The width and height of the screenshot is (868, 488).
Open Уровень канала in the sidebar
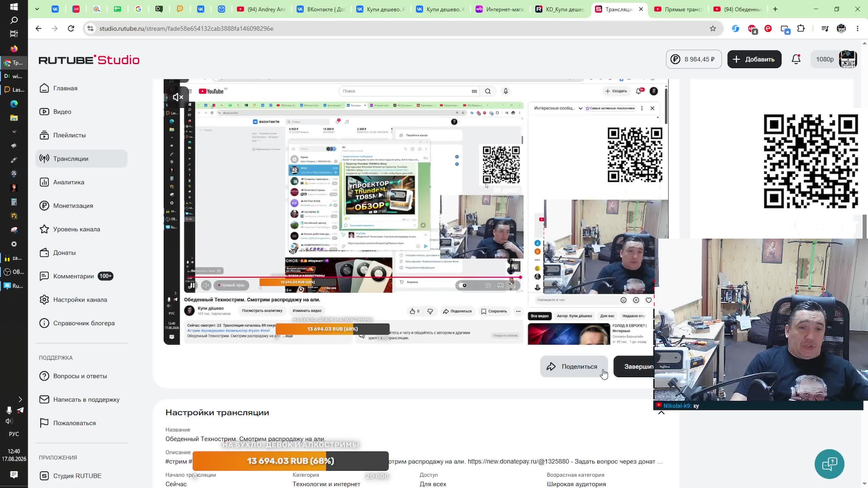81,229
